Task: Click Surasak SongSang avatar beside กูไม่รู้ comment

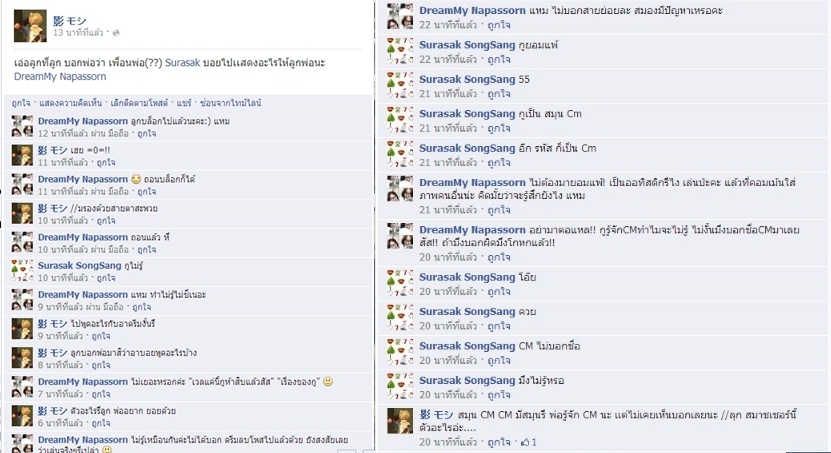Action: pyautogui.click(x=22, y=271)
